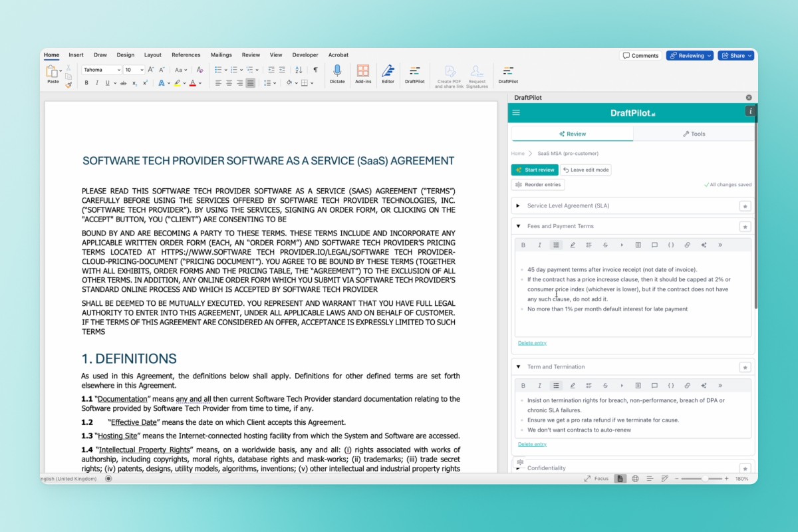Open the Acrobat ribbon tab
The image size is (798, 532).
pyautogui.click(x=338, y=55)
